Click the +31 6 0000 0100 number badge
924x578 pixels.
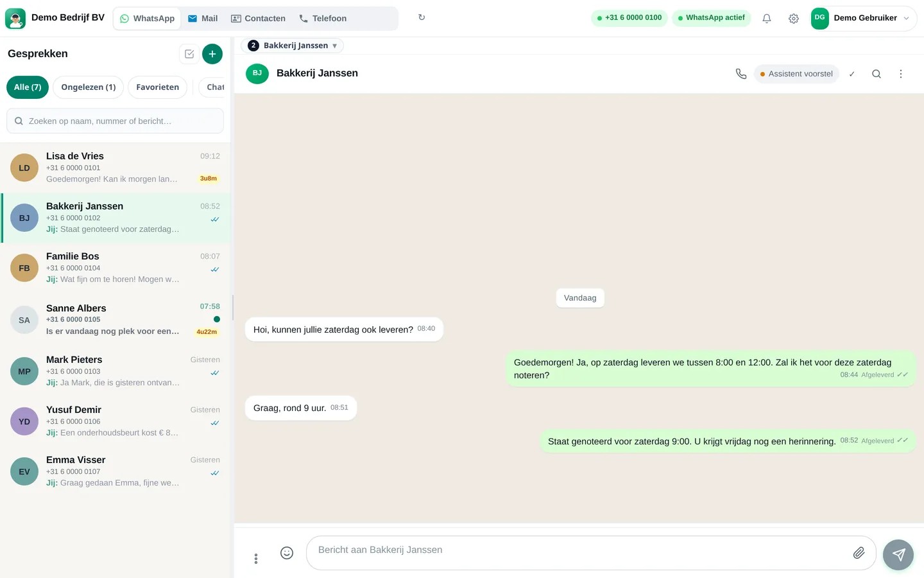click(629, 18)
